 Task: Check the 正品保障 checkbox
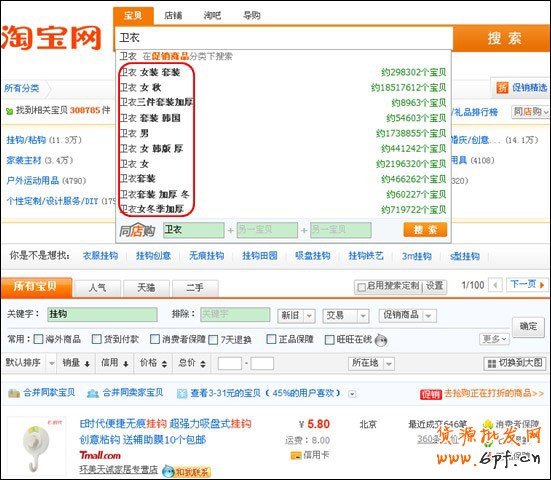271,339
